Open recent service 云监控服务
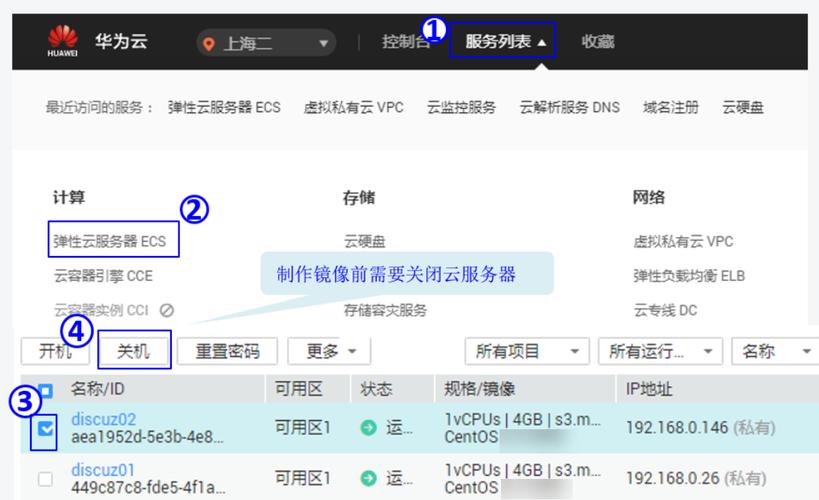 (461, 107)
